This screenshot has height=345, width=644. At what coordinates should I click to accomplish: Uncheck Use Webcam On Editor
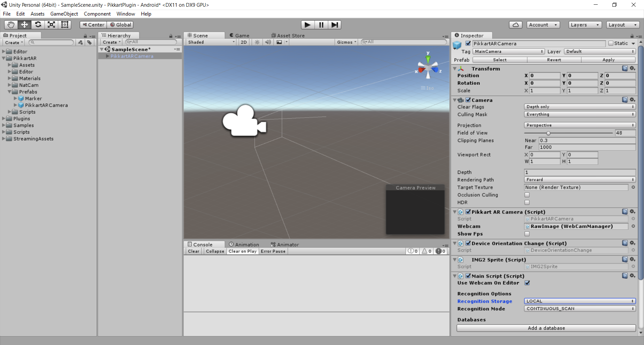(527, 283)
